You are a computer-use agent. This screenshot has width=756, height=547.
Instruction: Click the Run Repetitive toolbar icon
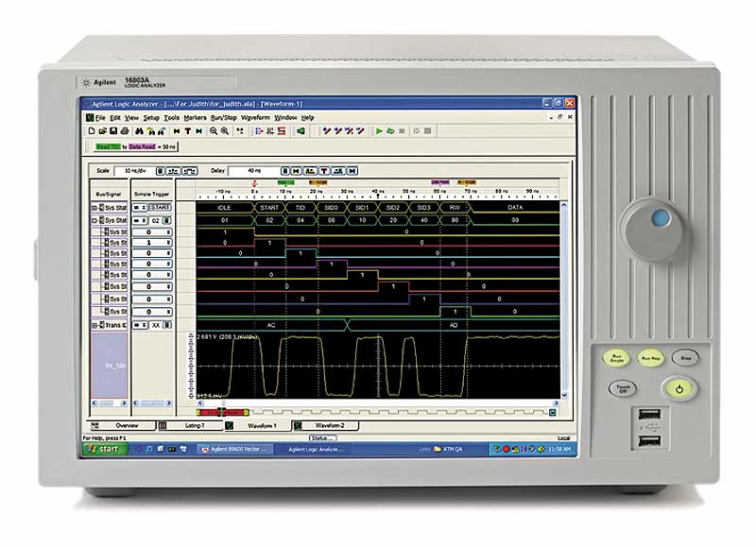(390, 130)
